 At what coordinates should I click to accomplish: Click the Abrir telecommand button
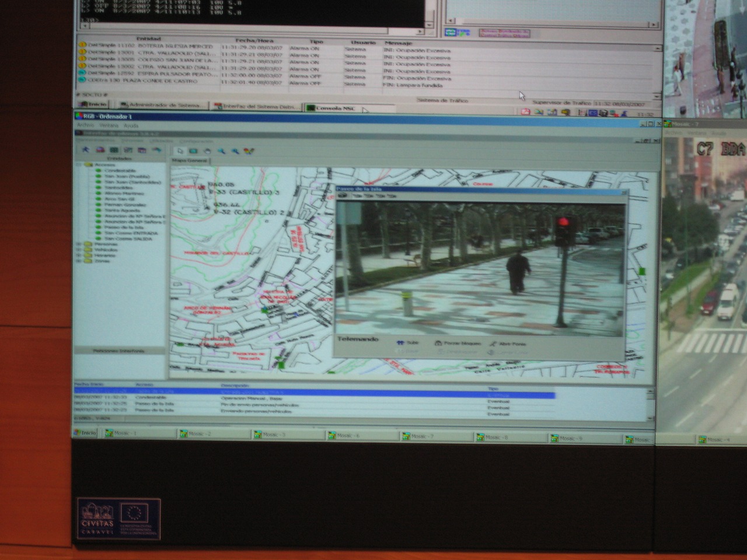tap(508, 344)
